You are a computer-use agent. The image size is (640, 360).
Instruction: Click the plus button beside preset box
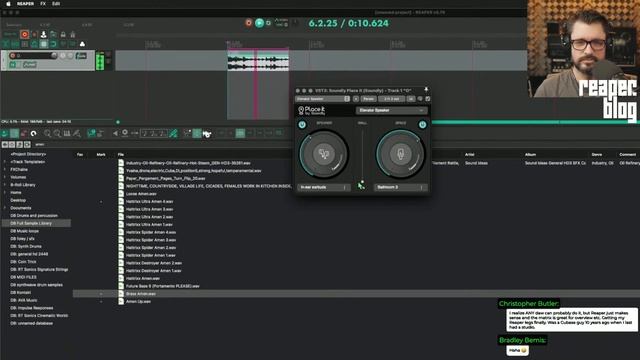tap(356, 99)
